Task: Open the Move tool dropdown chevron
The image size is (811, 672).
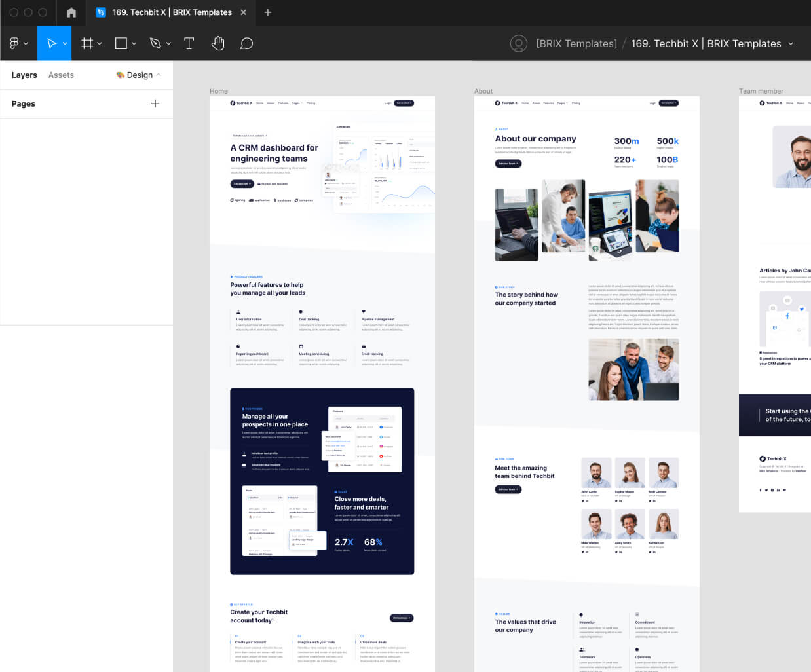Action: [64, 43]
